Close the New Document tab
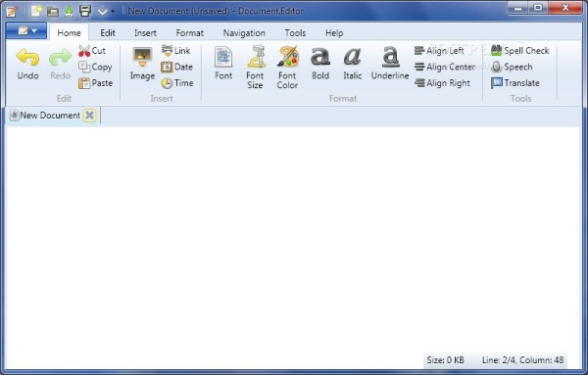Screen dimensions: 588x375 (x=89, y=115)
